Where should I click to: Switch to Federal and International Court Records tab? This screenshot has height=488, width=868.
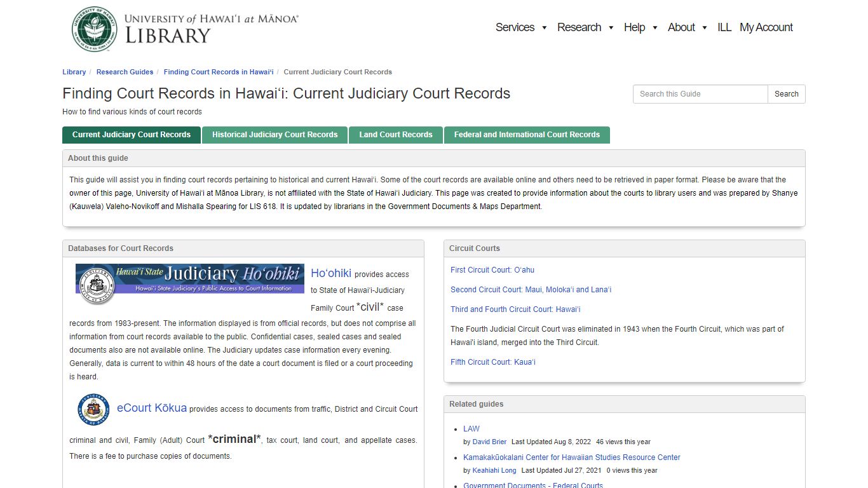point(527,135)
